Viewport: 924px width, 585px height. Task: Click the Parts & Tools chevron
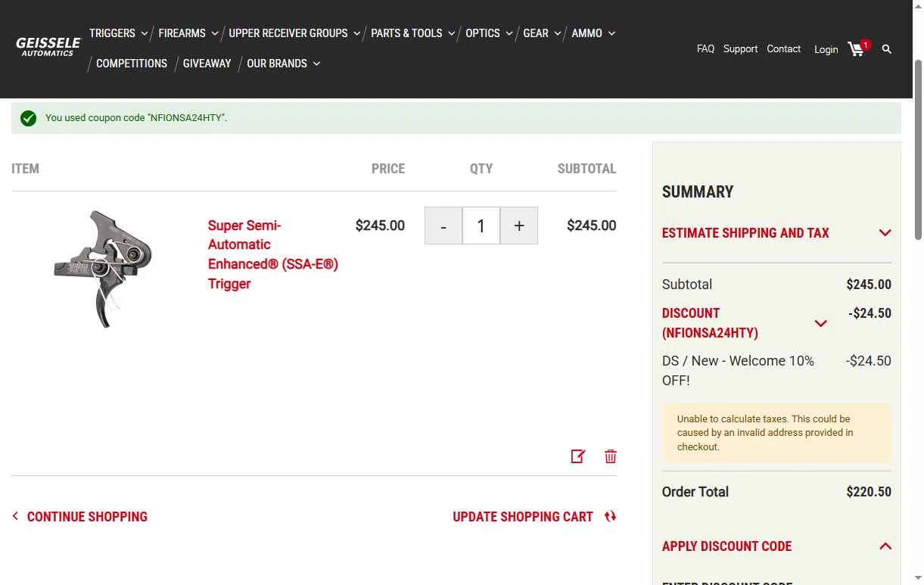coord(452,33)
